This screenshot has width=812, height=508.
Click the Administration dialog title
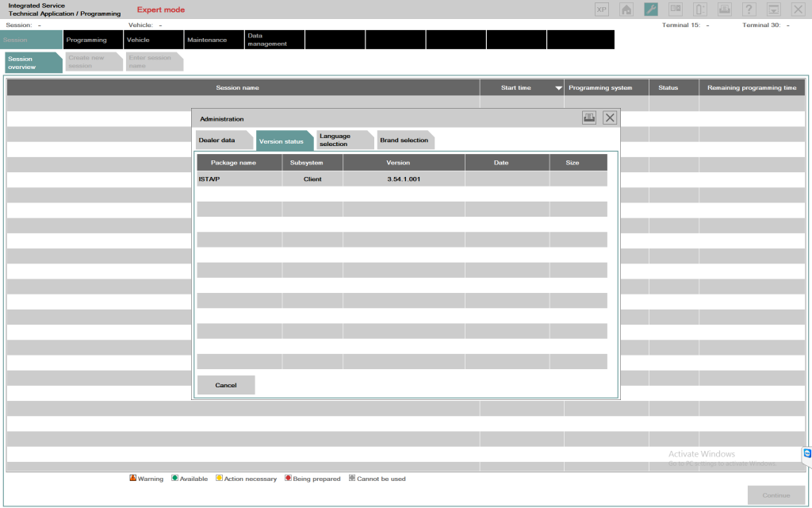pyautogui.click(x=222, y=119)
